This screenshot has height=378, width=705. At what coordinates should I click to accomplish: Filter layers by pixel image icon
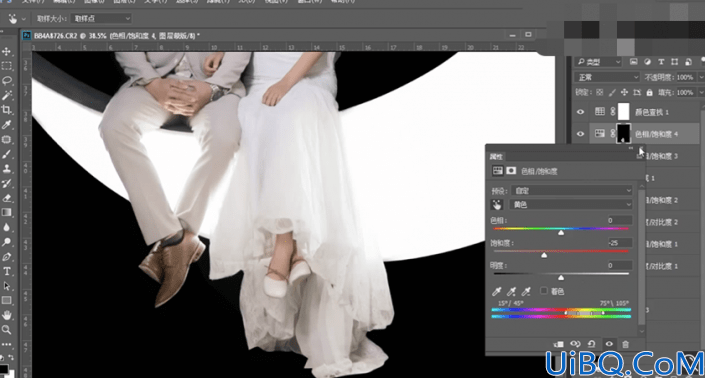[x=634, y=62]
